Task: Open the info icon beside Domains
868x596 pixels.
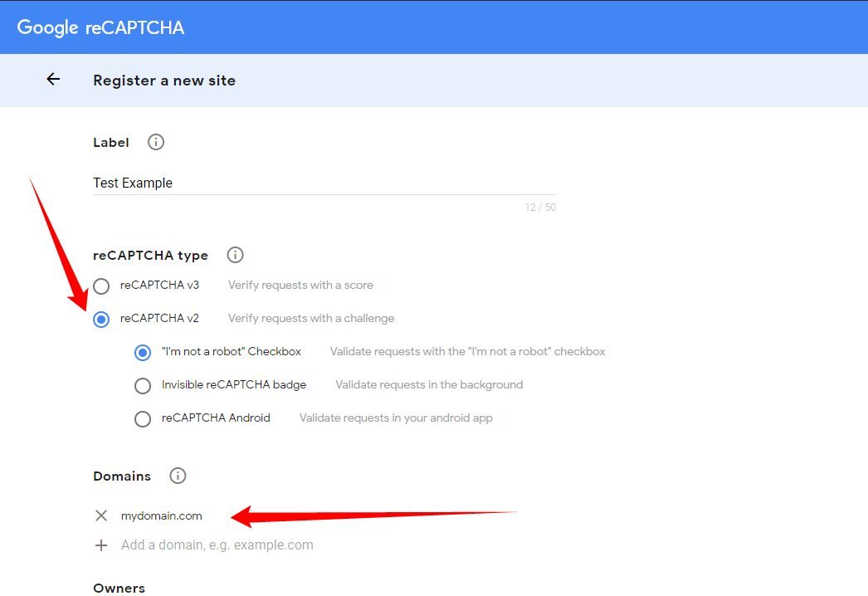Action: (x=178, y=476)
